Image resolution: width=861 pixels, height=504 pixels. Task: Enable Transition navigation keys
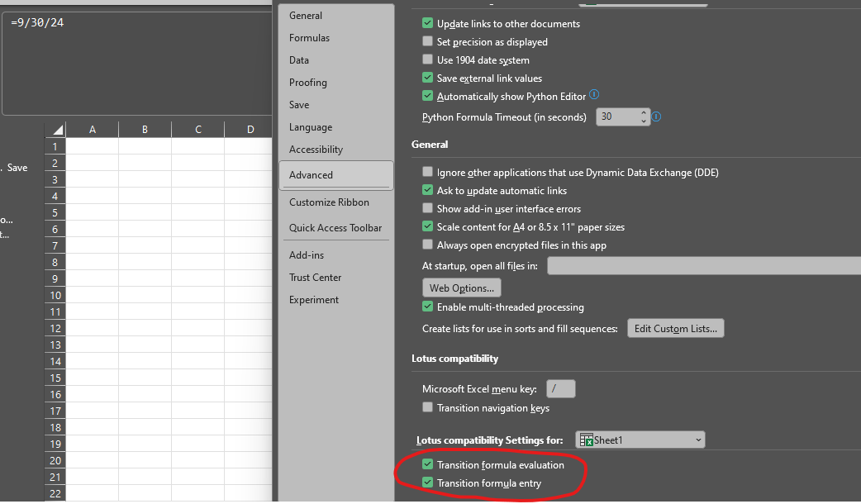tap(427, 407)
